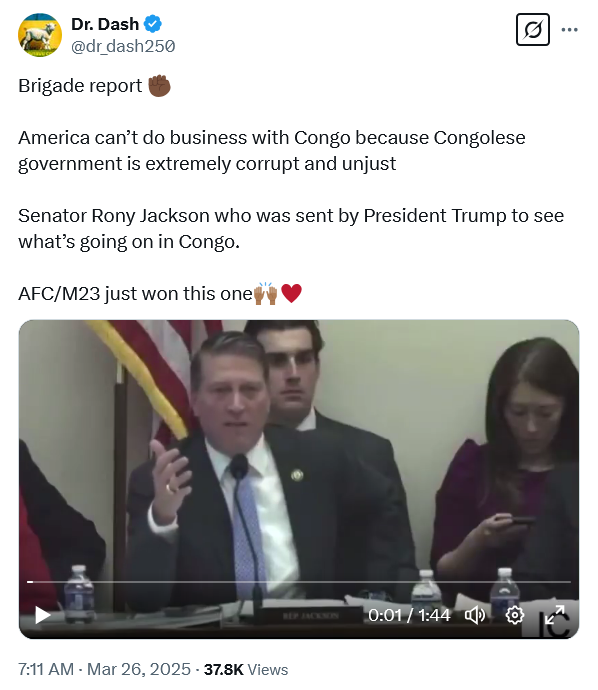The width and height of the screenshot is (598, 690).
Task: Expand video to fullscreen
Action: (554, 615)
